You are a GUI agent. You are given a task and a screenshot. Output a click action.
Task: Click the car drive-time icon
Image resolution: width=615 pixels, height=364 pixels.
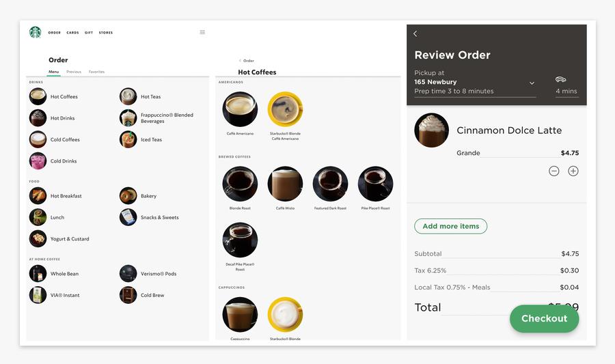561,79
